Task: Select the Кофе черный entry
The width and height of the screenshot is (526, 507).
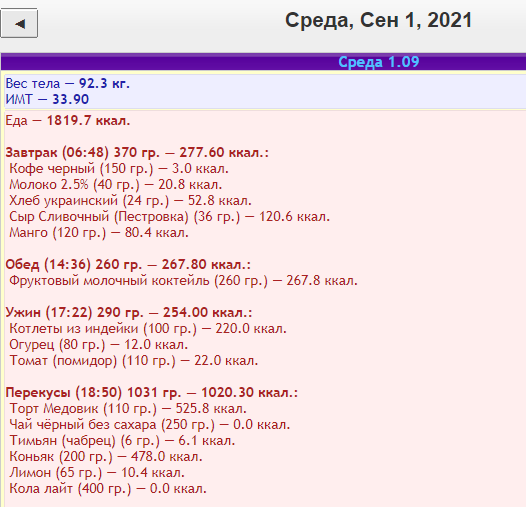Action: pyautogui.click(x=119, y=168)
